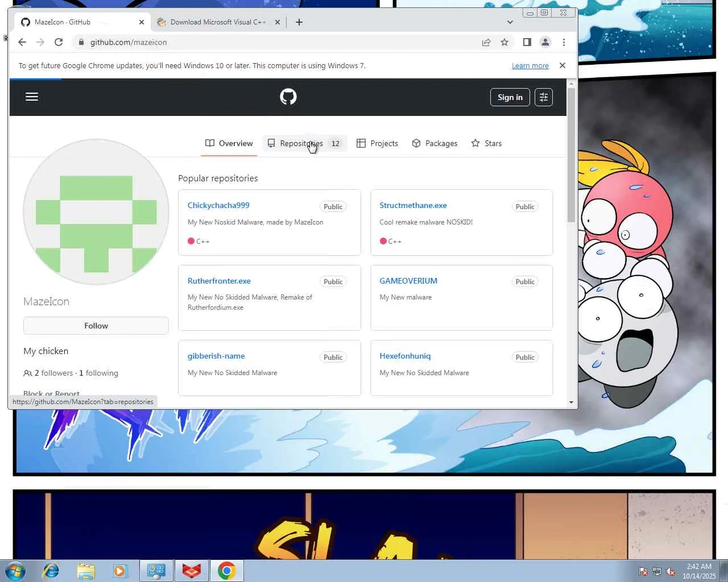Open the Stars tab
This screenshot has height=582, width=728.
click(x=486, y=143)
